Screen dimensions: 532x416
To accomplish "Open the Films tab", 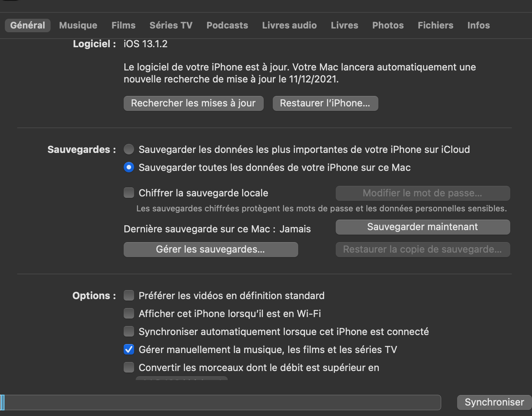I will [x=123, y=25].
